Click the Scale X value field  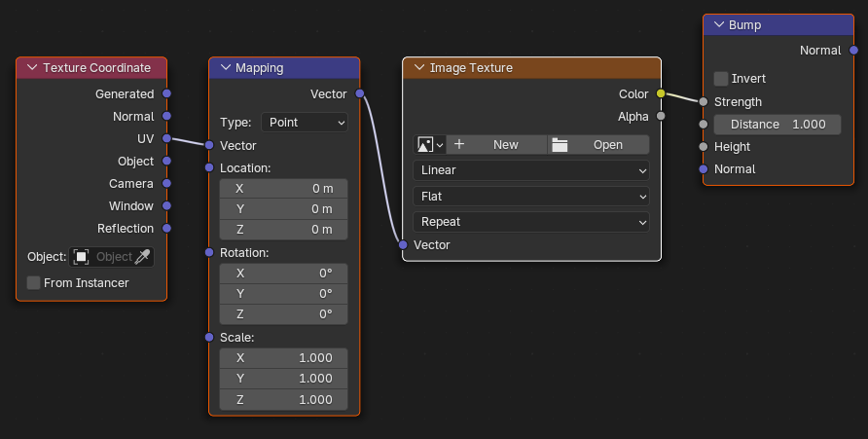coord(283,358)
